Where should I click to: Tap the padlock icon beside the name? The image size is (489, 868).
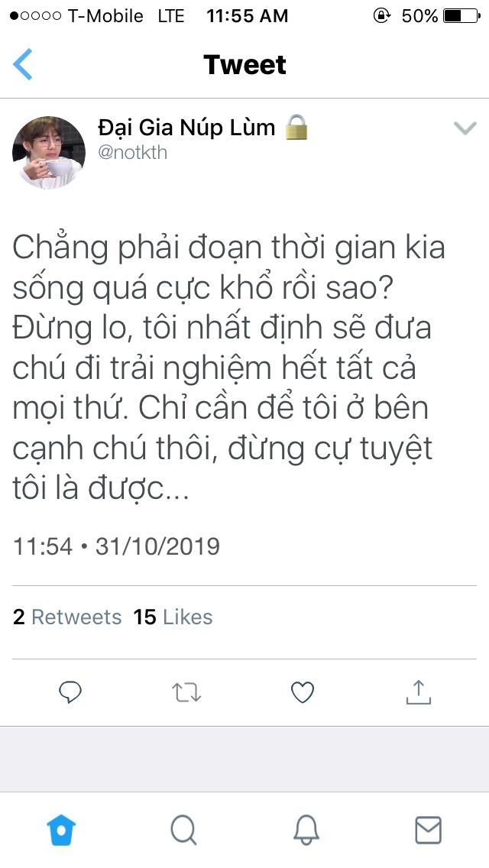tap(296, 128)
